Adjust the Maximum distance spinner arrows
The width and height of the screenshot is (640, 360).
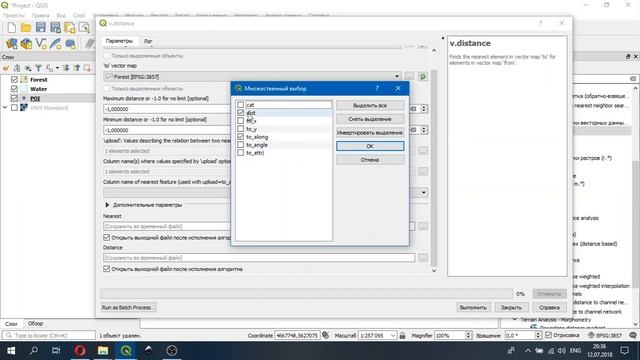click(424, 109)
